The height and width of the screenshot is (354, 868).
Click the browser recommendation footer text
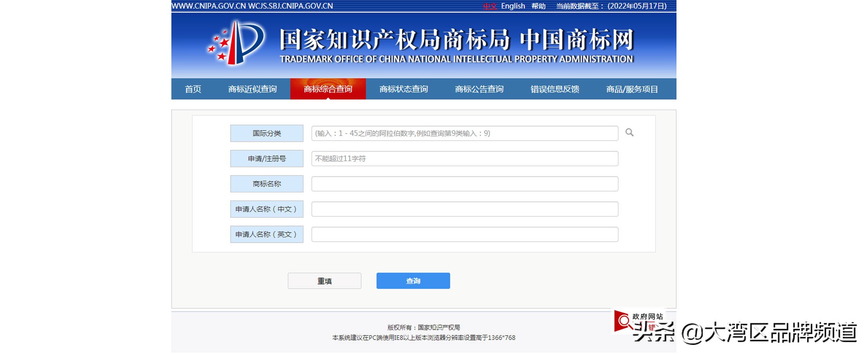coord(424,338)
